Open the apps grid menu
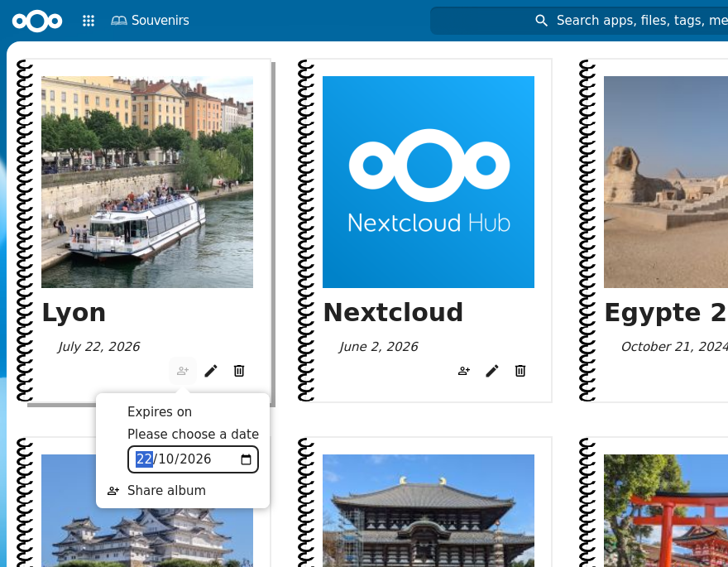 click(x=89, y=21)
